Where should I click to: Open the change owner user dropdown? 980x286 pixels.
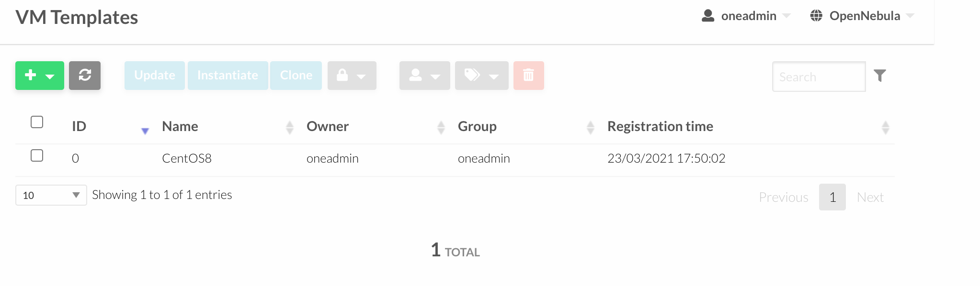tap(425, 76)
